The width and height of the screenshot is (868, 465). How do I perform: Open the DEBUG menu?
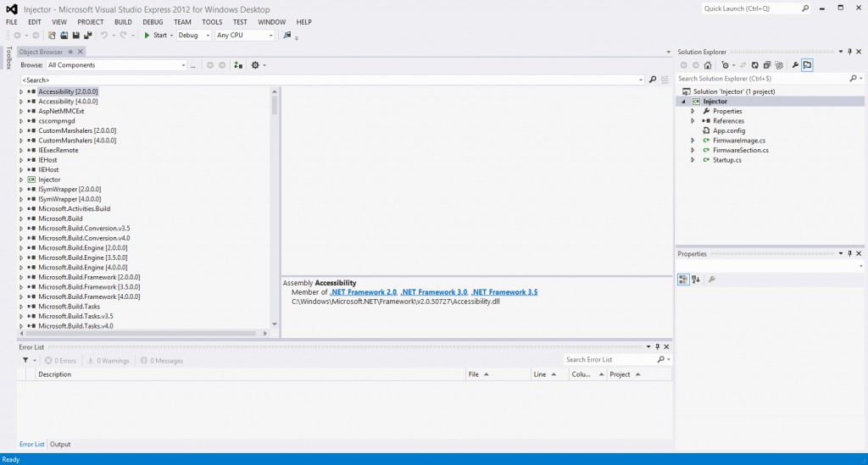[153, 22]
